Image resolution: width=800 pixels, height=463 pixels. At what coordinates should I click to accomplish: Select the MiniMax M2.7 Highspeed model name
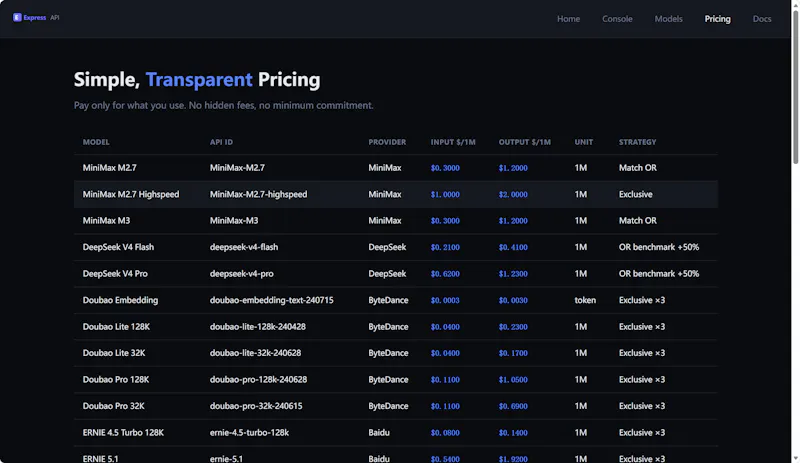(131, 194)
